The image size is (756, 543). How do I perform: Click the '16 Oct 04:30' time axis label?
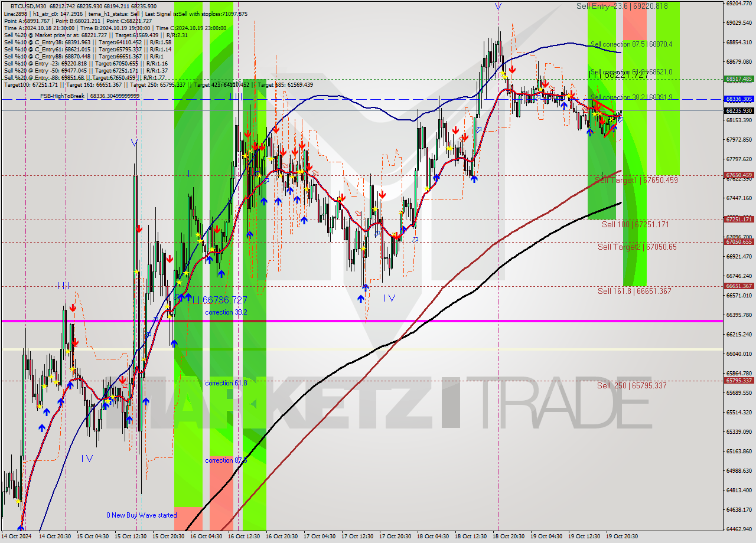click(x=206, y=537)
